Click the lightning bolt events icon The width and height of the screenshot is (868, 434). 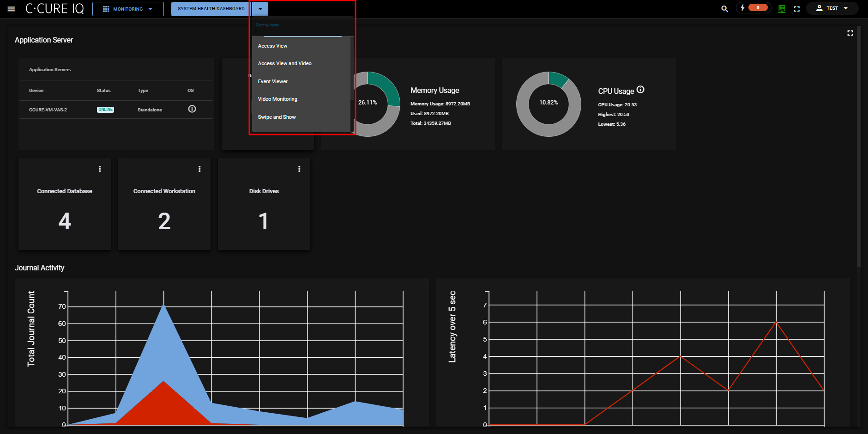coord(742,8)
